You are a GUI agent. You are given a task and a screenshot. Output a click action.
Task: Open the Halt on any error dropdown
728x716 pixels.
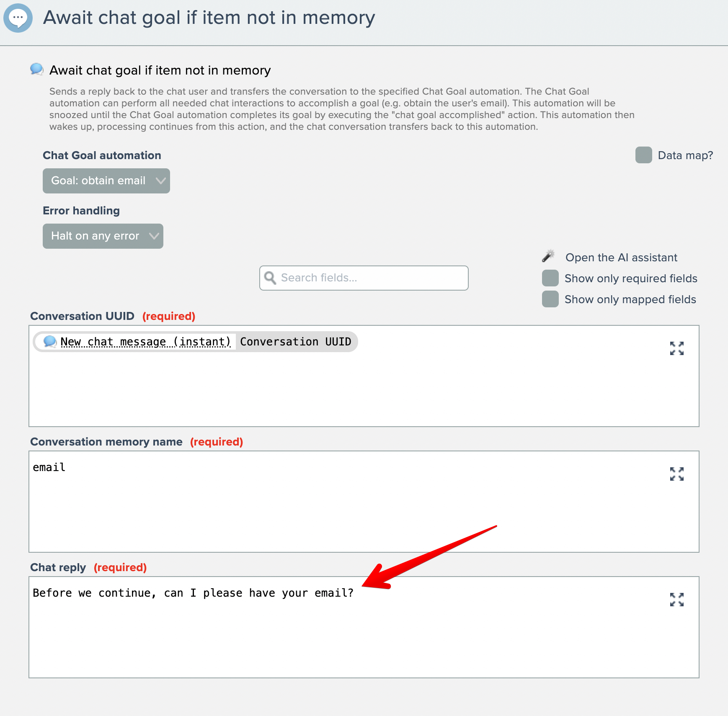coord(103,236)
